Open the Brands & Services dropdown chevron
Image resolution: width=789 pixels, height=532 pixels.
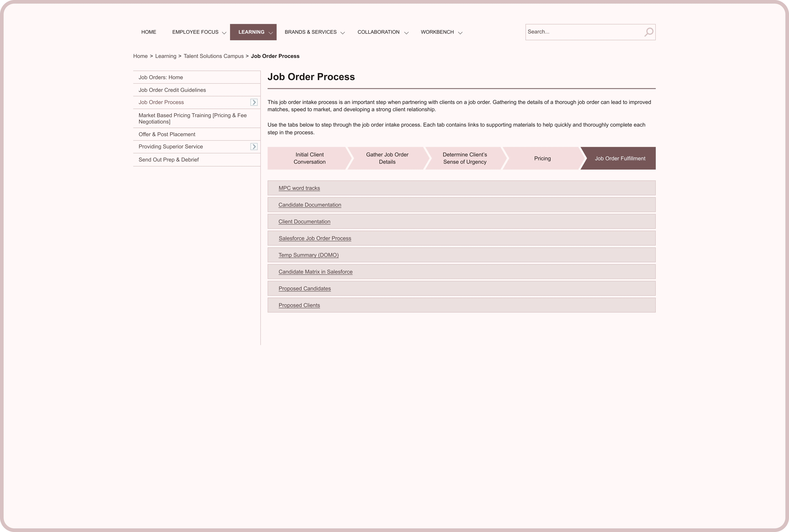click(343, 33)
